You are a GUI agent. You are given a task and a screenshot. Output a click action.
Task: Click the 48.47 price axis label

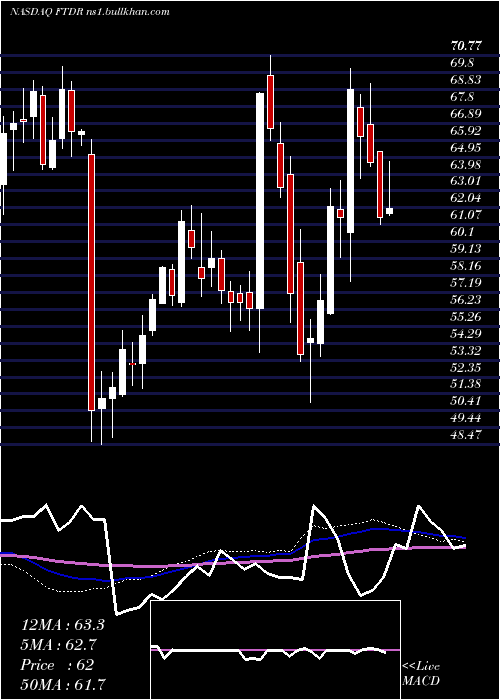tap(466, 435)
